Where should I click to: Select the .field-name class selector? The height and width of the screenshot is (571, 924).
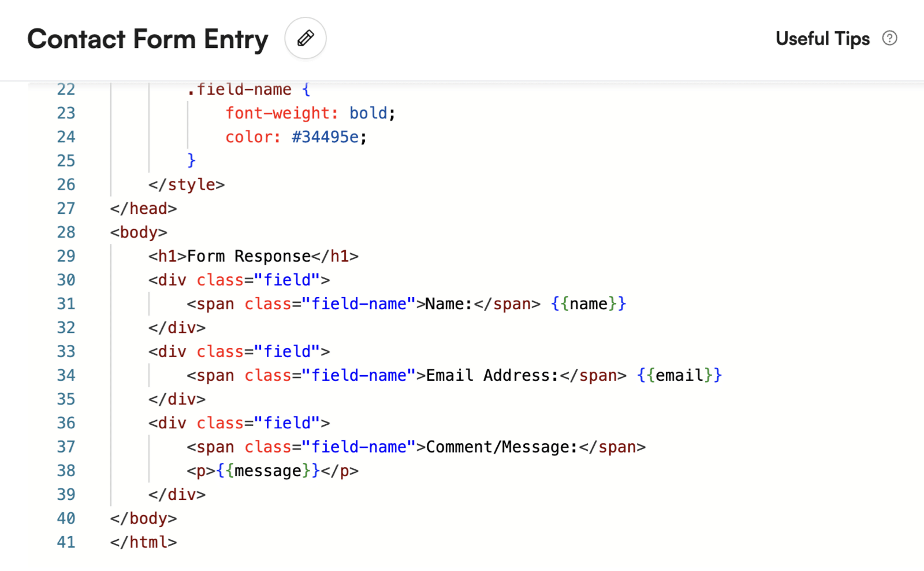[240, 89]
